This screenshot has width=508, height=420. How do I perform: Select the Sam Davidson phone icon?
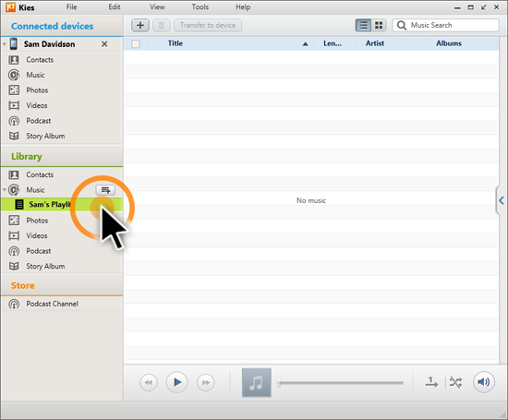tap(14, 43)
